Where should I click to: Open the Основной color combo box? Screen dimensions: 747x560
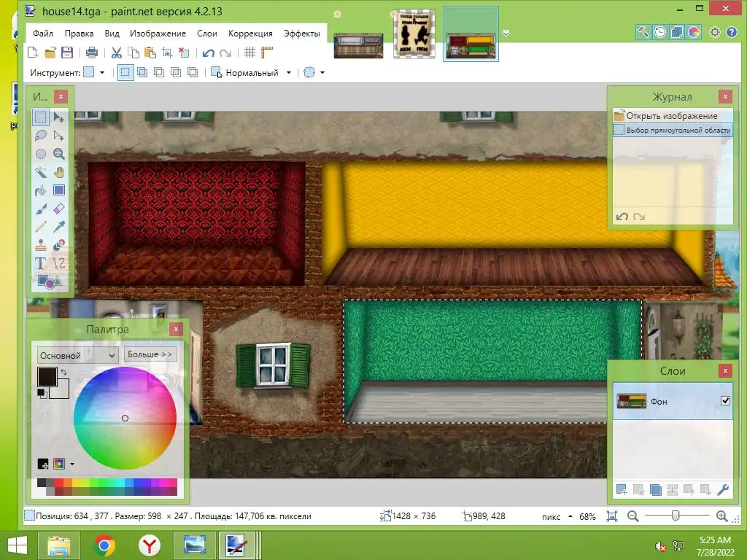click(77, 355)
